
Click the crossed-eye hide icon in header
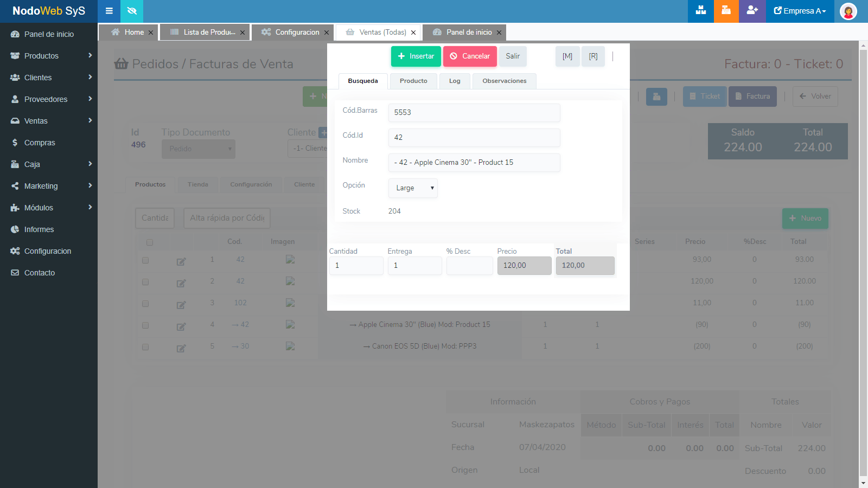pos(132,11)
